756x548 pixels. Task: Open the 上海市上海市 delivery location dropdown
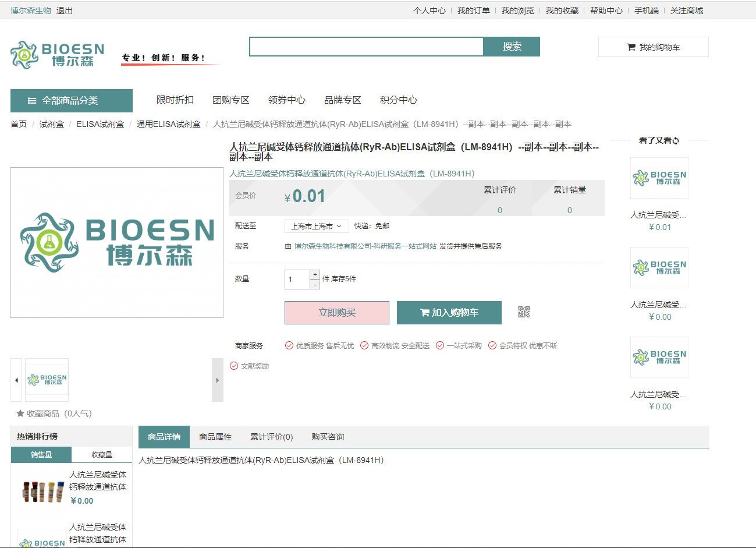point(316,226)
